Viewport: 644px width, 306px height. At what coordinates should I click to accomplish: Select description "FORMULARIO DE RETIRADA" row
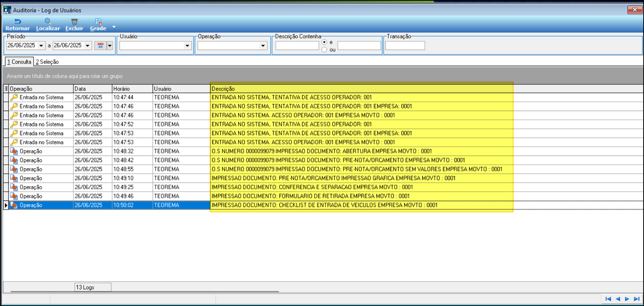pyautogui.click(x=310, y=196)
